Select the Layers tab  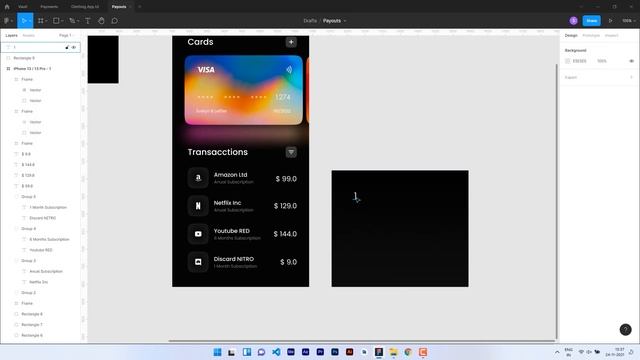pyautogui.click(x=11, y=36)
